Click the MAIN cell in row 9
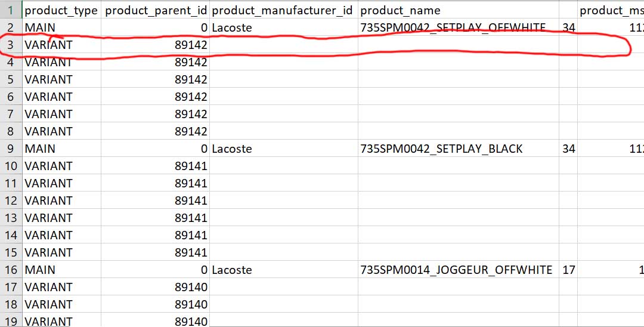This screenshot has height=327, width=644. (x=61, y=149)
